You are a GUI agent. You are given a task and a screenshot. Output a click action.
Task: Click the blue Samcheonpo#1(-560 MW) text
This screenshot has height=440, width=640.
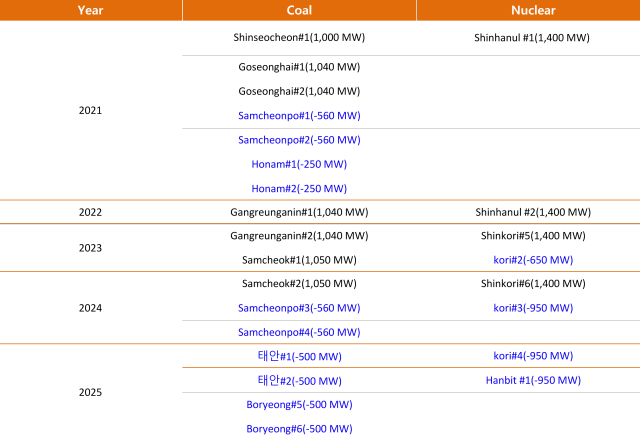(299, 116)
